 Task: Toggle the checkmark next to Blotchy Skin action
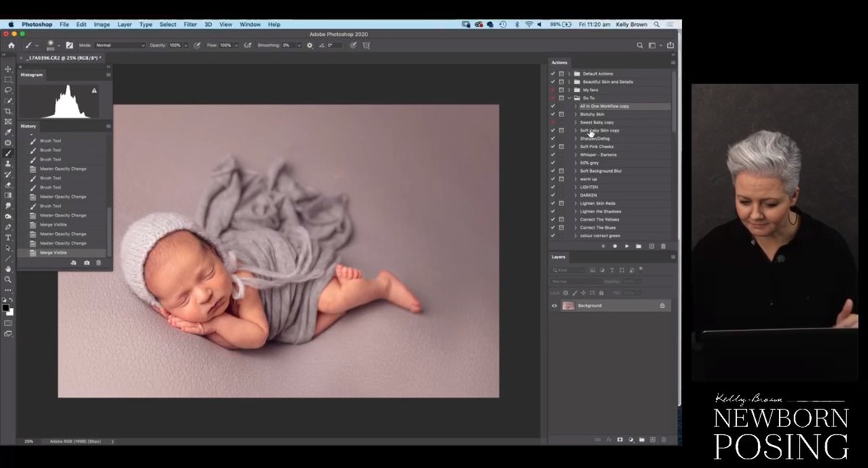[553, 114]
